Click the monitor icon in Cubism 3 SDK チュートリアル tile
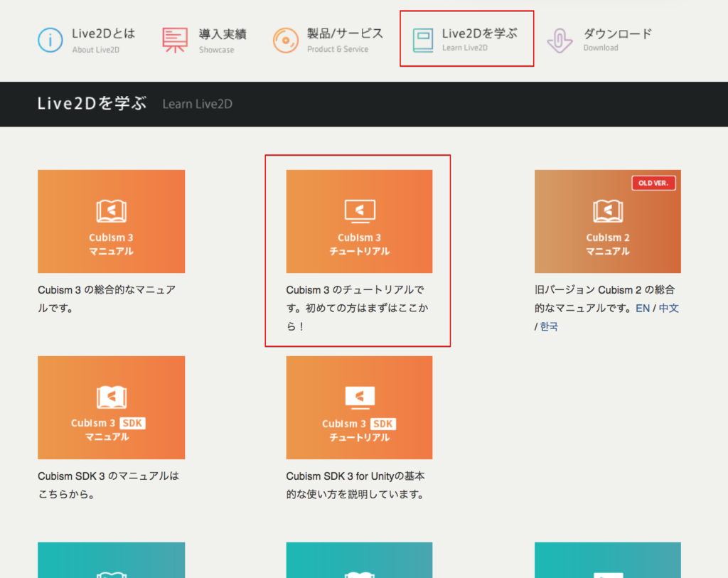The height and width of the screenshot is (578, 728). click(360, 397)
